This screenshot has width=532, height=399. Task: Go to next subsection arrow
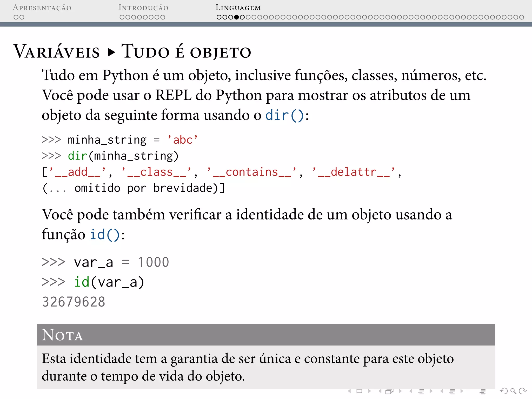pyautogui.click(x=431, y=391)
